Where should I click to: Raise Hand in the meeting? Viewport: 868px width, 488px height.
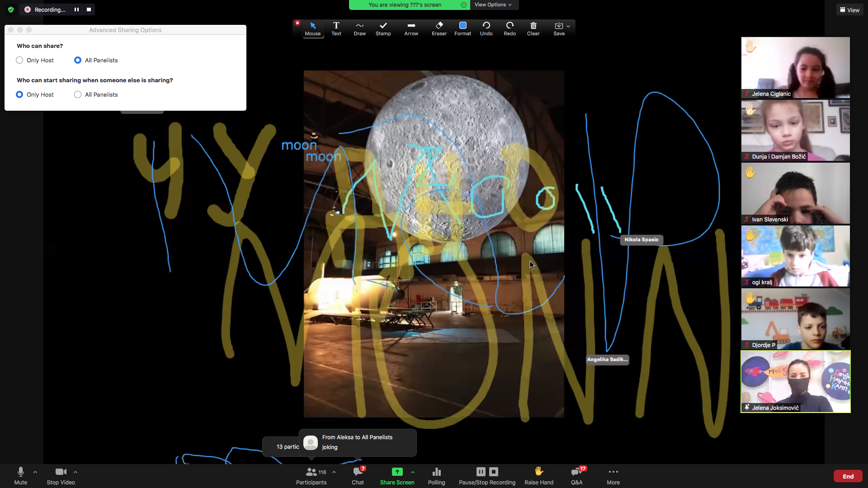pos(539,476)
